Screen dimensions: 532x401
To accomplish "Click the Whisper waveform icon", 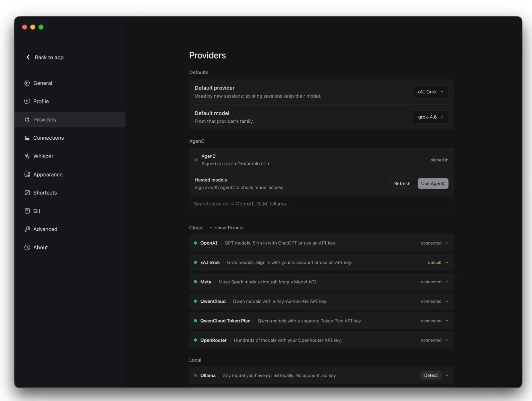I will (x=27, y=156).
